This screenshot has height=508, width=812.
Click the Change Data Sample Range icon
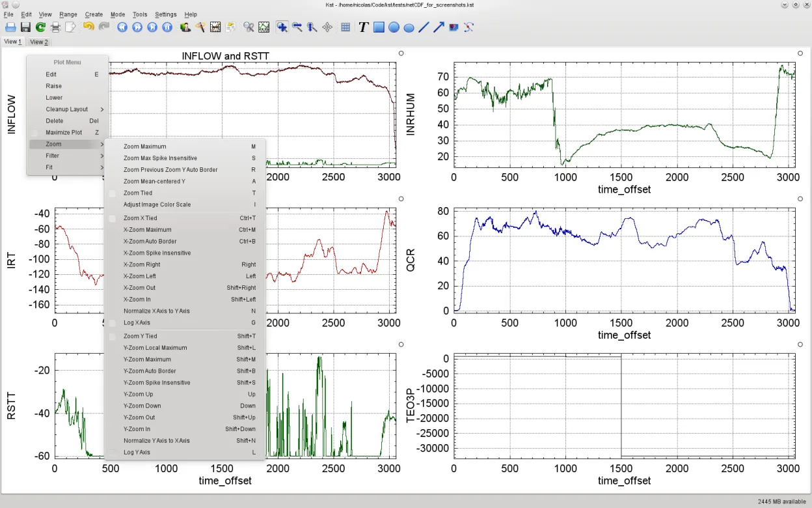click(215, 27)
